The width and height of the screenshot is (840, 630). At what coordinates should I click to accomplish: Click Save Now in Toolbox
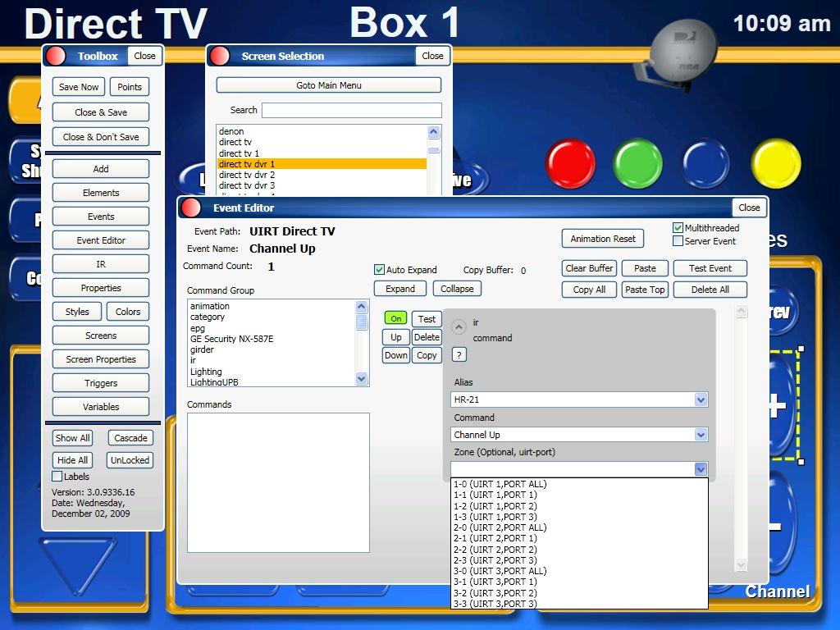78,87
